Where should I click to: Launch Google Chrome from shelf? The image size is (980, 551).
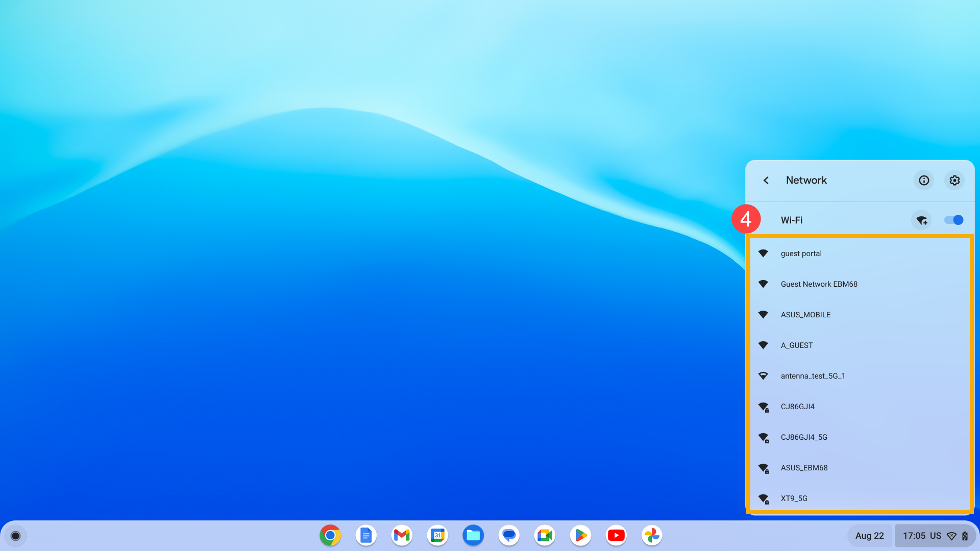(x=330, y=536)
